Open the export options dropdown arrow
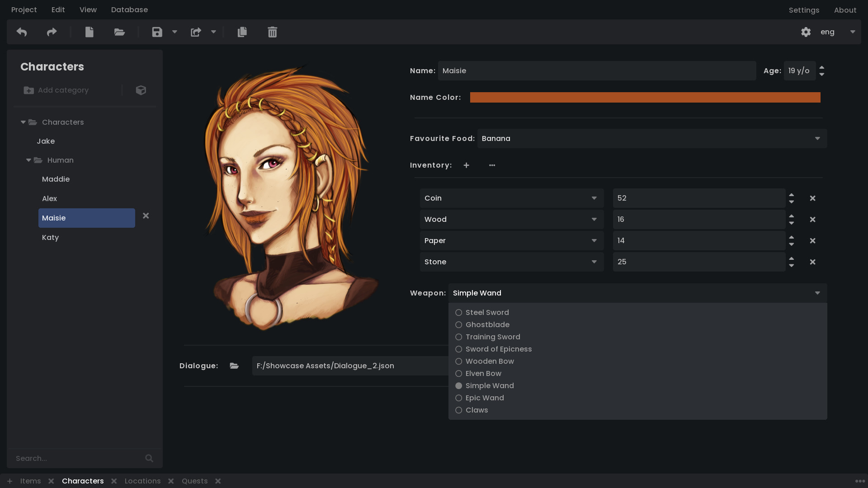The width and height of the screenshot is (868, 488). point(213,32)
